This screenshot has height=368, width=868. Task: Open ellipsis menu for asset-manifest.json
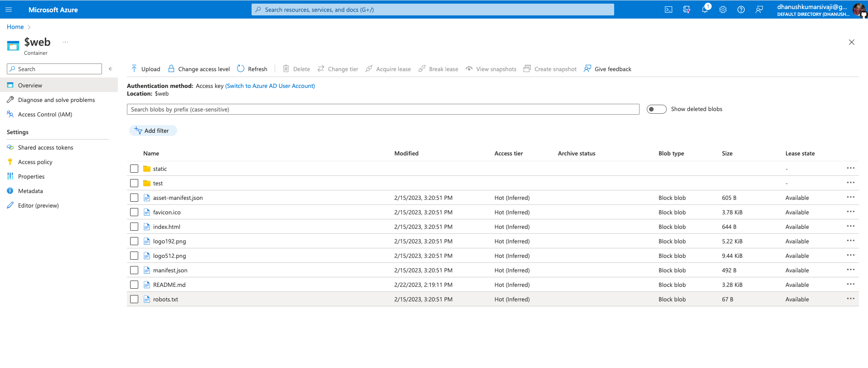(851, 197)
